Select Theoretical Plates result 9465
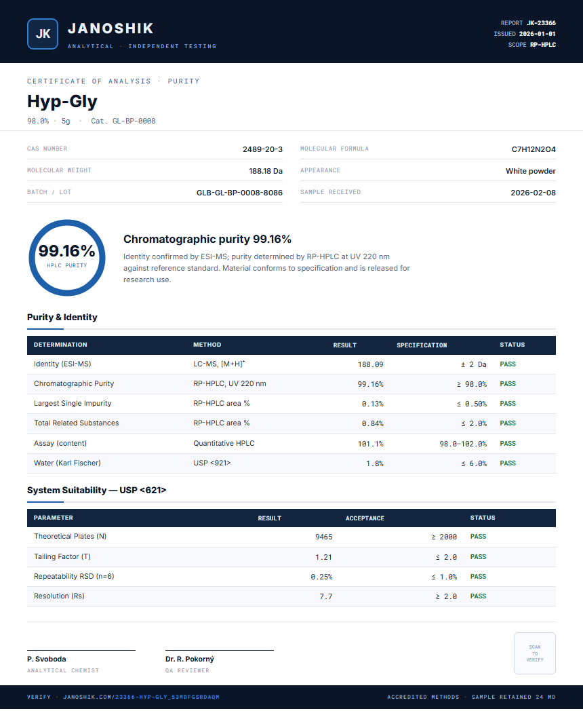Screen dimensions: 583x728 pos(324,537)
